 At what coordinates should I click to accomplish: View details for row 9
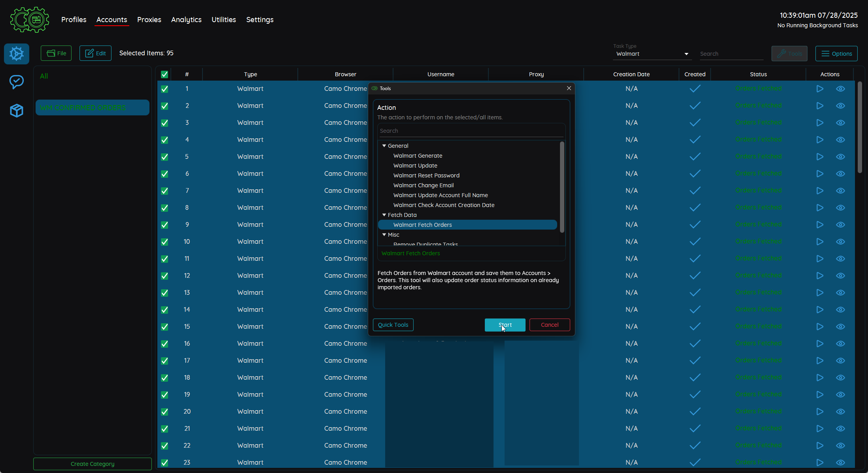tap(840, 225)
